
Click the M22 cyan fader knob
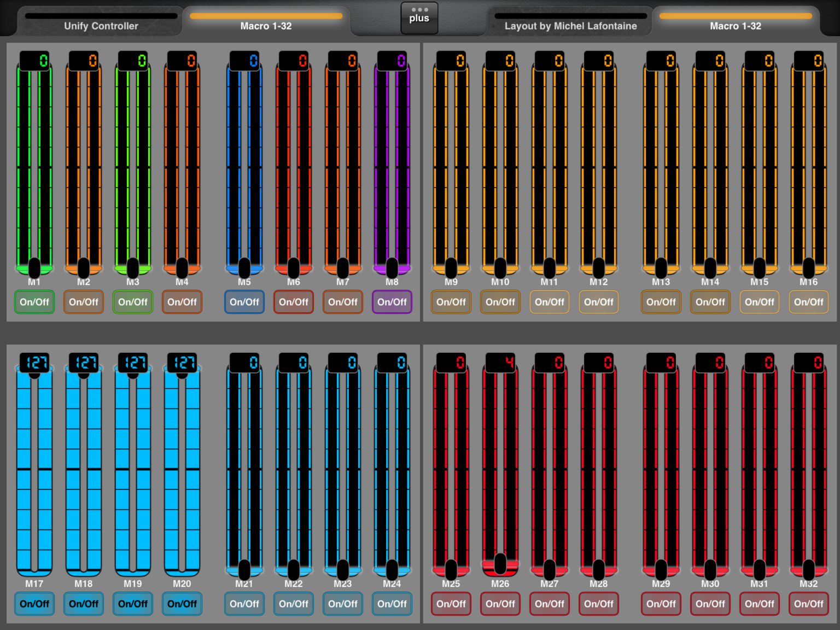[x=294, y=569]
